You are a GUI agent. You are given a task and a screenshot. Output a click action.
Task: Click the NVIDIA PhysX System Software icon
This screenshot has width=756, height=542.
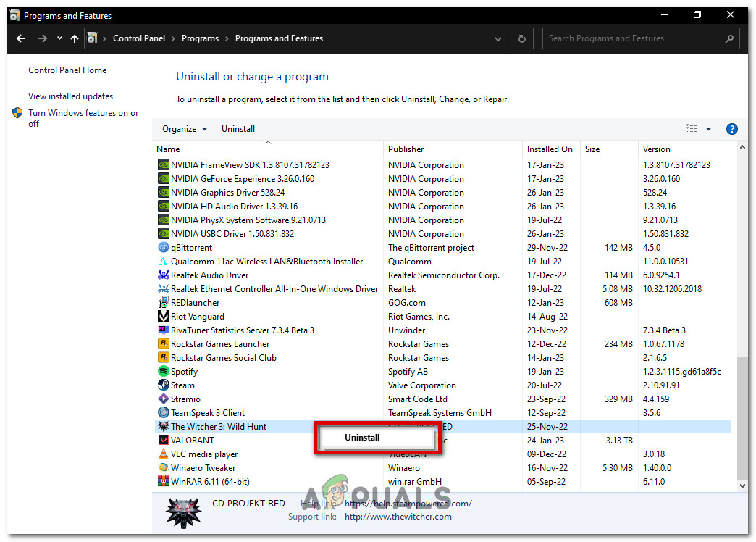click(164, 220)
